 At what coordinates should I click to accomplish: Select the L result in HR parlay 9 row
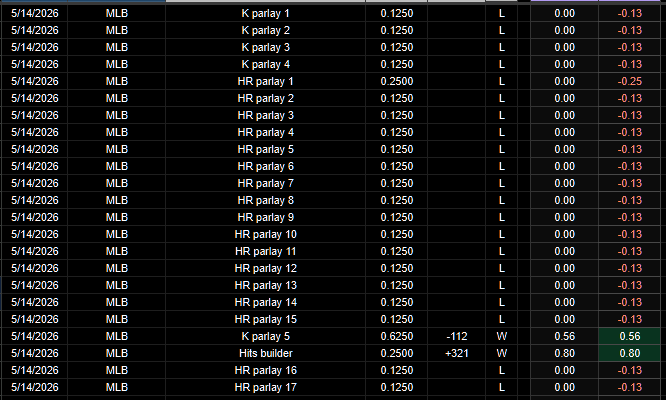coord(502,217)
